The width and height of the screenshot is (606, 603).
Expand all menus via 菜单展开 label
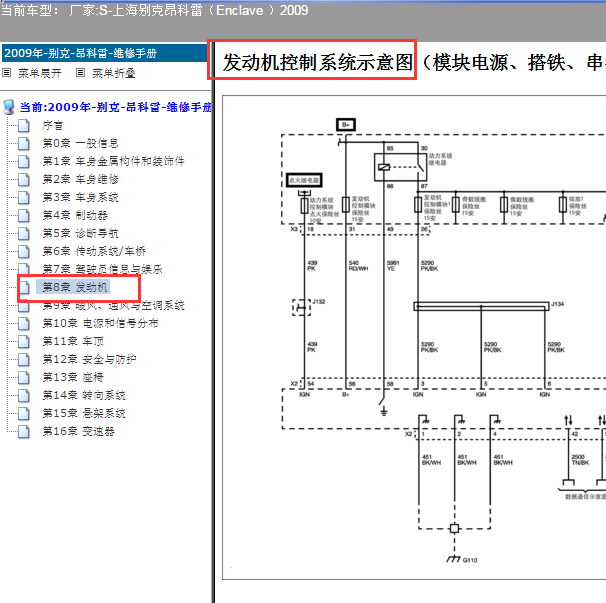point(39,73)
